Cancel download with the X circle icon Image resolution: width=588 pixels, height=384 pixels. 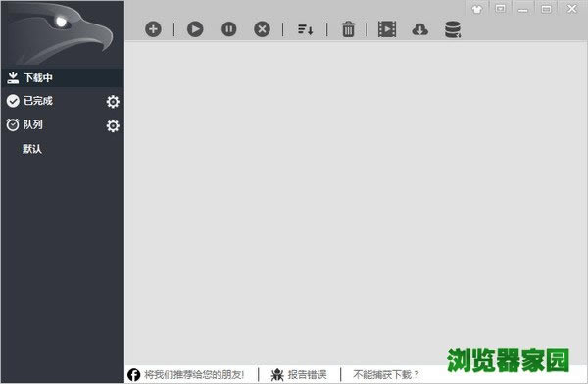262,29
